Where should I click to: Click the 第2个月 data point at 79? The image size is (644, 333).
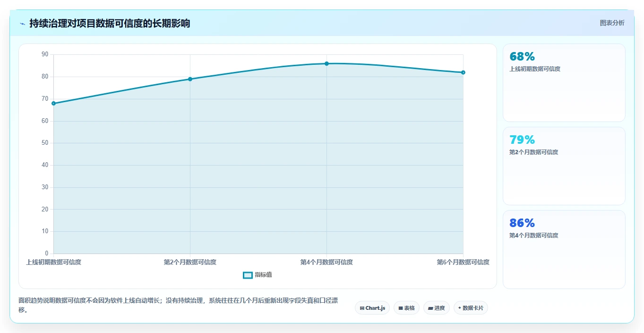point(190,79)
